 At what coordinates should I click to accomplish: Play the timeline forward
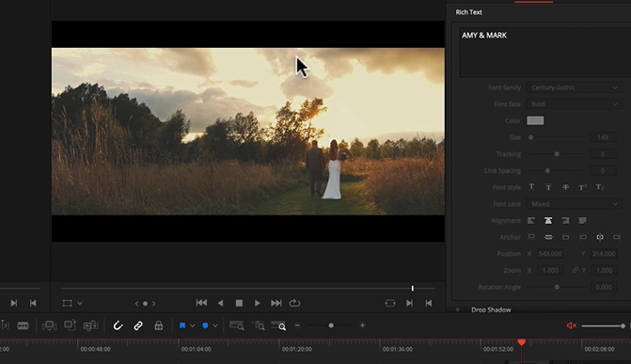[257, 303]
